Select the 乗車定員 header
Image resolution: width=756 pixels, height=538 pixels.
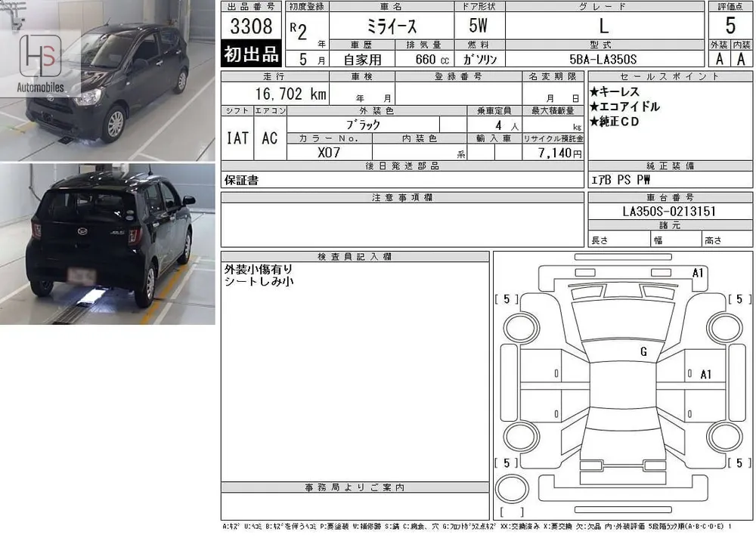tap(494, 111)
